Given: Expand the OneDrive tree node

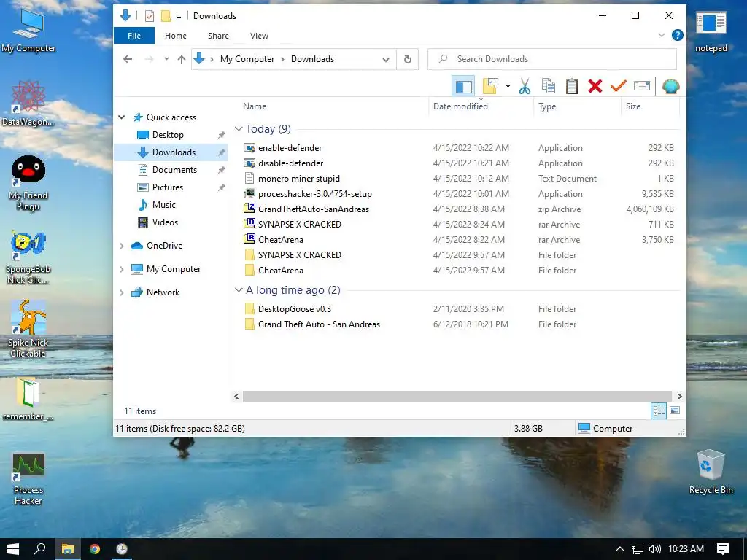Looking at the screenshot, I should point(122,246).
